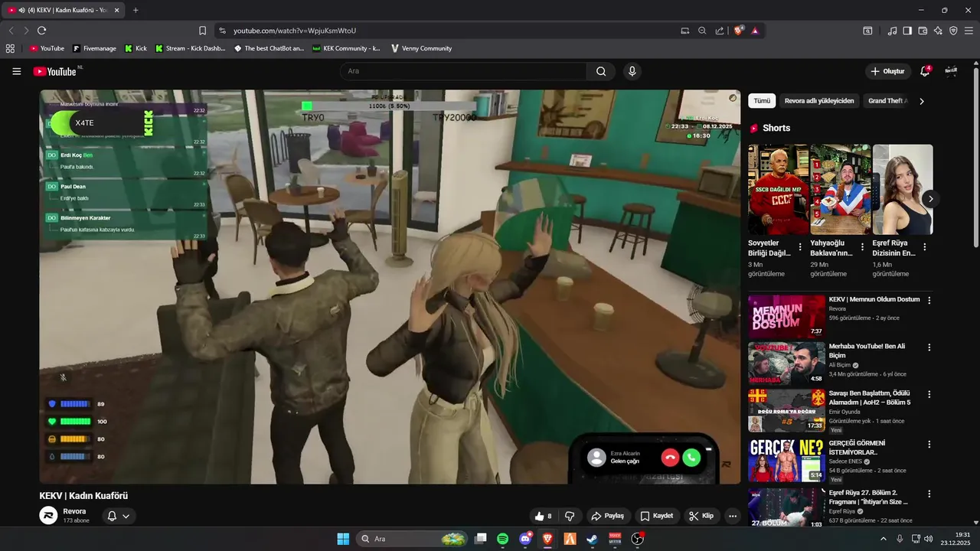Open the taskbar volume speaker icon
This screenshot has width=980, height=551.
click(x=929, y=539)
